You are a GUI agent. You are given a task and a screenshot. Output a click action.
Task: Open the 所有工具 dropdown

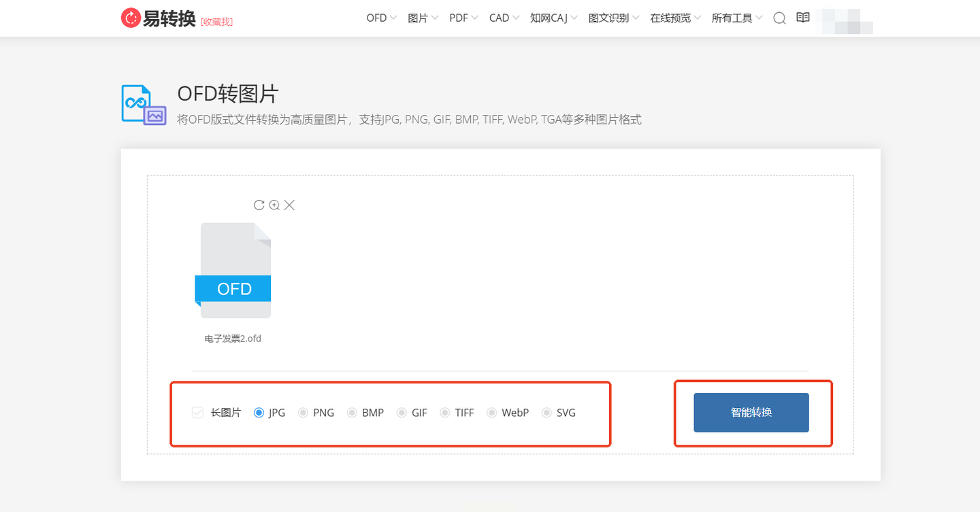click(x=737, y=18)
